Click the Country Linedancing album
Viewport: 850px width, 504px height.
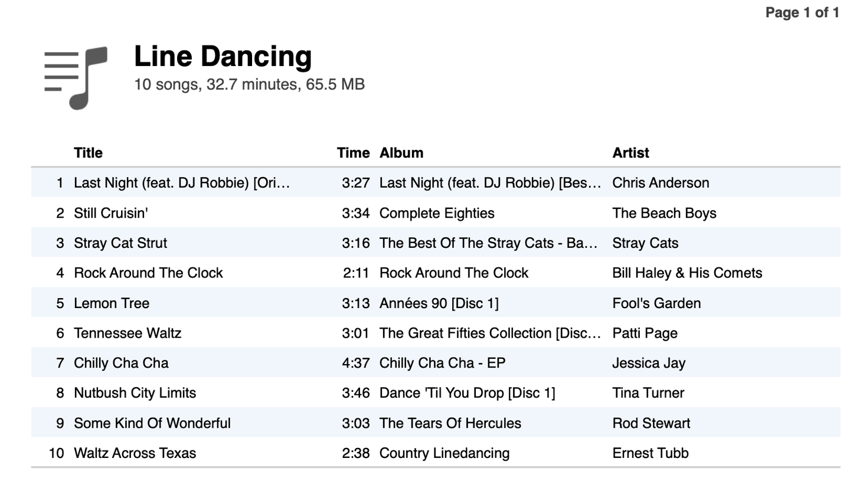(444, 453)
